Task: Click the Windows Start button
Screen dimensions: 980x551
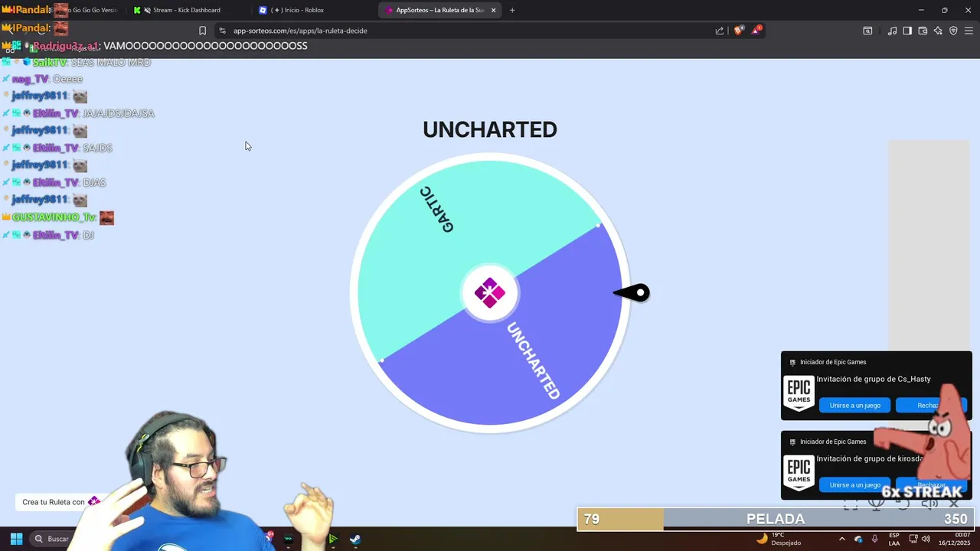Action: pyautogui.click(x=16, y=539)
